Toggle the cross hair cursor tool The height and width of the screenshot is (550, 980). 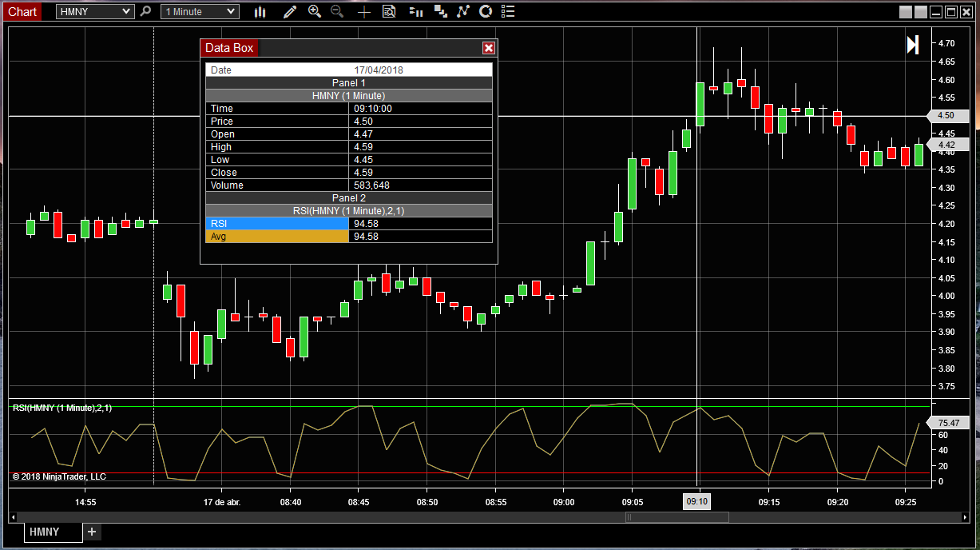(364, 11)
